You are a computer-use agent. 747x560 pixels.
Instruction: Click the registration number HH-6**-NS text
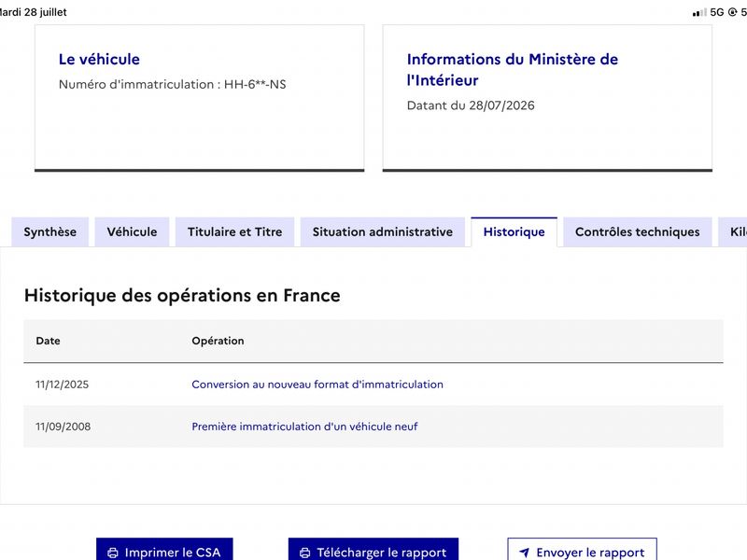[255, 84]
